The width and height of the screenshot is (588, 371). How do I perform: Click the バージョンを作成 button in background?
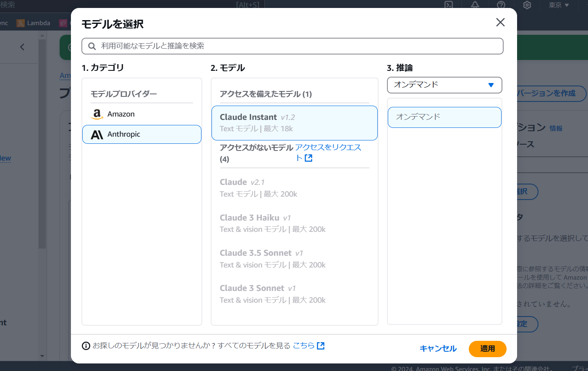551,93
